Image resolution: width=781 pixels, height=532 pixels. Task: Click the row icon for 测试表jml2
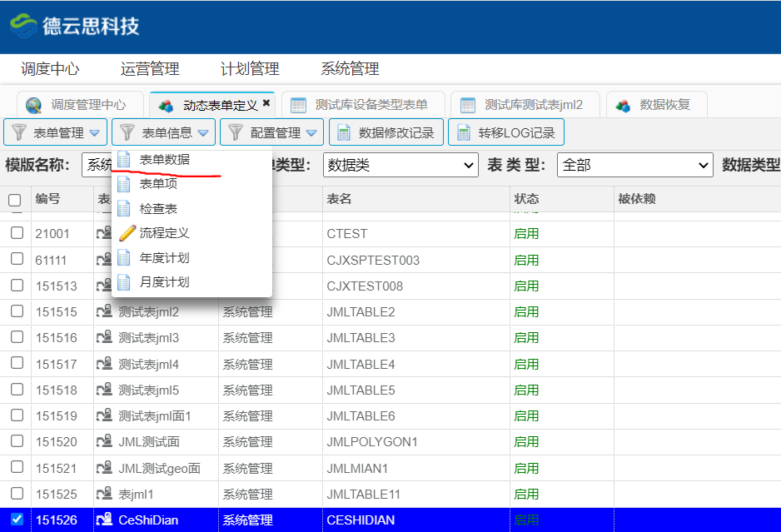(x=105, y=311)
